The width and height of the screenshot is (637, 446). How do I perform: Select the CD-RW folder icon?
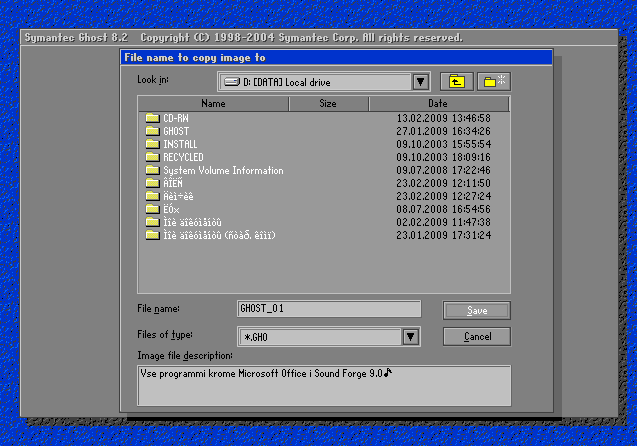point(152,118)
